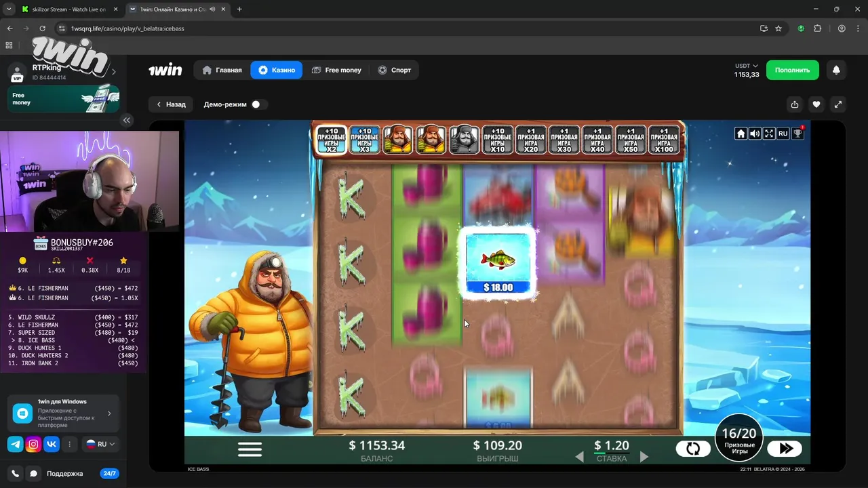Expand the USDT currency dropdown
868x488 pixels.
click(746, 66)
